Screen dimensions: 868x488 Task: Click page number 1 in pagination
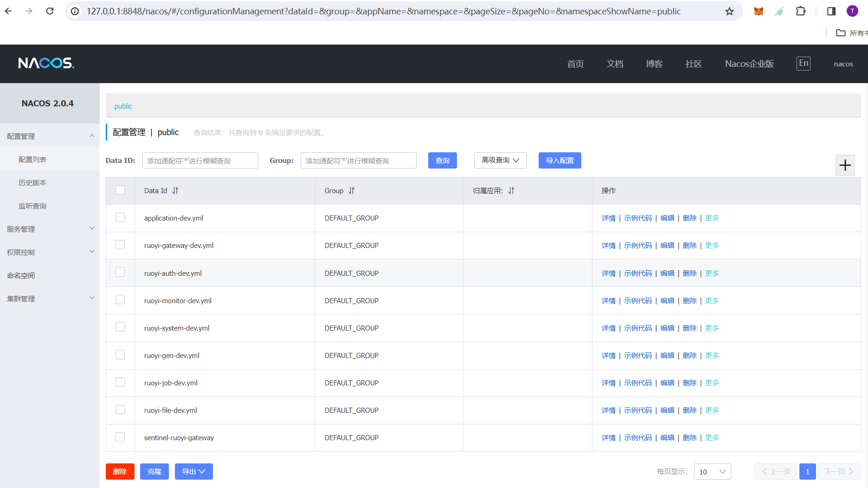coord(807,472)
